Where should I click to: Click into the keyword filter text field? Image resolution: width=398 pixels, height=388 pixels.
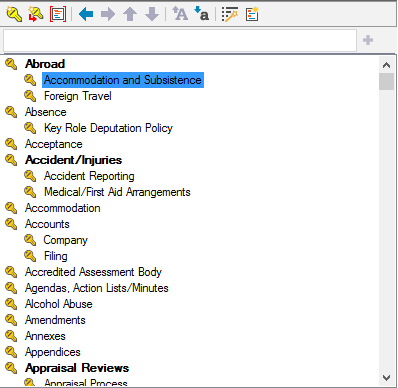180,40
